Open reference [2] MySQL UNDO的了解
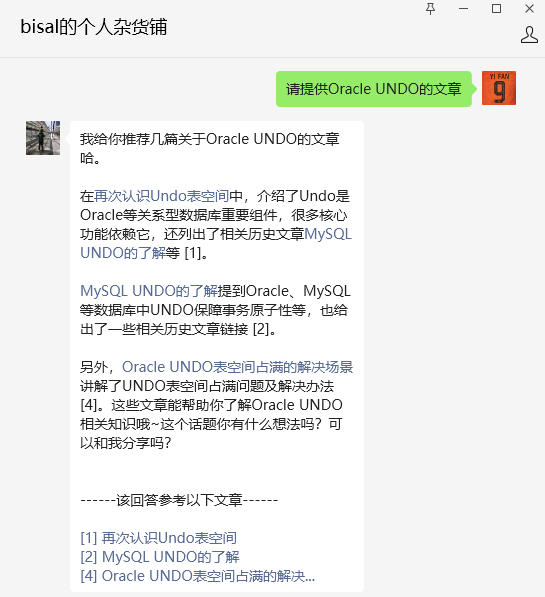This screenshot has width=545, height=597. 160,557
